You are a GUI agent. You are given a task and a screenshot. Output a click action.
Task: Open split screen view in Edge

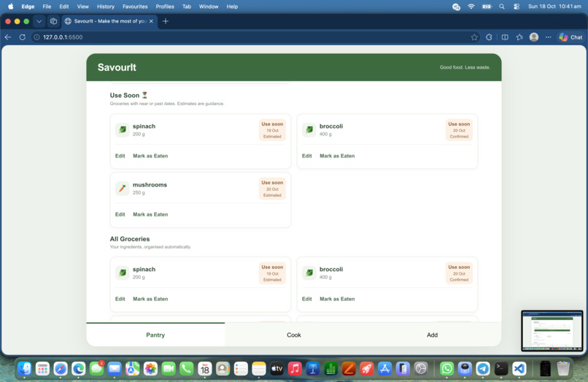coord(505,37)
